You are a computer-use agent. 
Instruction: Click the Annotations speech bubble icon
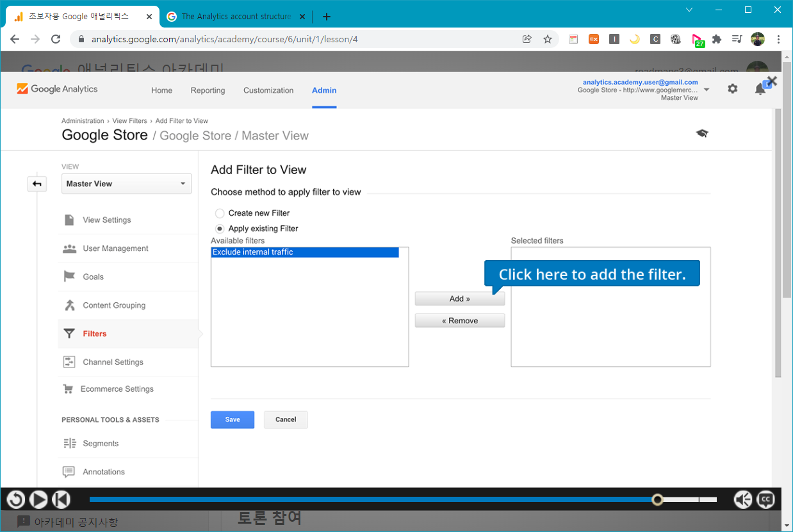(x=69, y=472)
